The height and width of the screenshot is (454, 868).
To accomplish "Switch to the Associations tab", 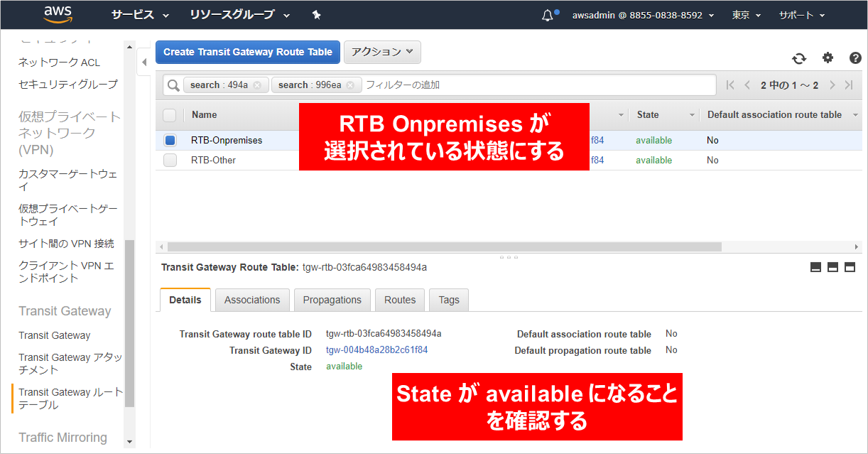I will pyautogui.click(x=252, y=300).
